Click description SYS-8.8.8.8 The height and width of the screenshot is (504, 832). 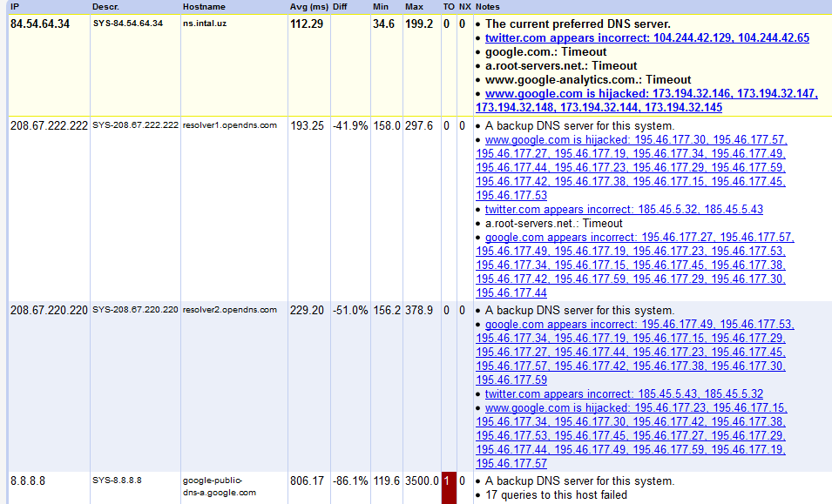coord(118,480)
